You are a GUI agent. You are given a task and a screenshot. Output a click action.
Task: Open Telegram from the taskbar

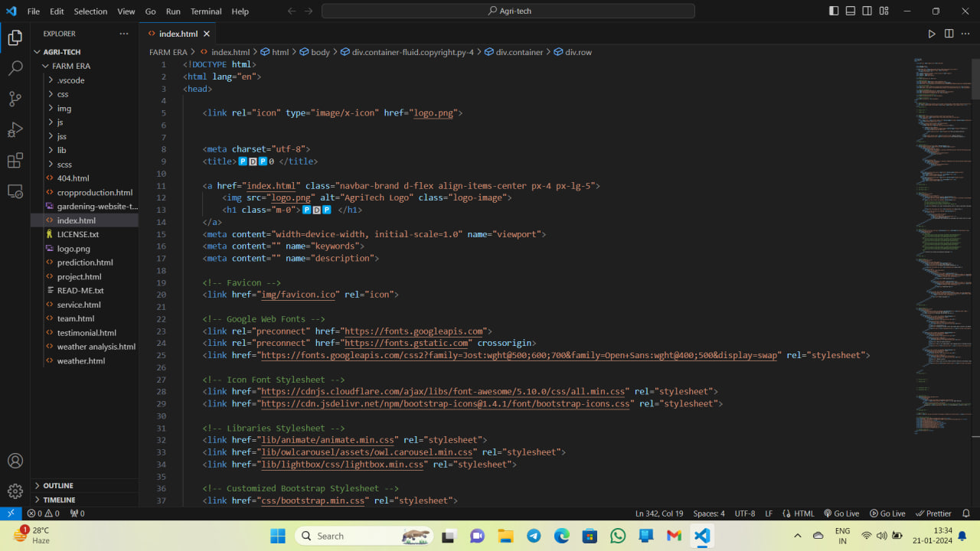[534, 536]
